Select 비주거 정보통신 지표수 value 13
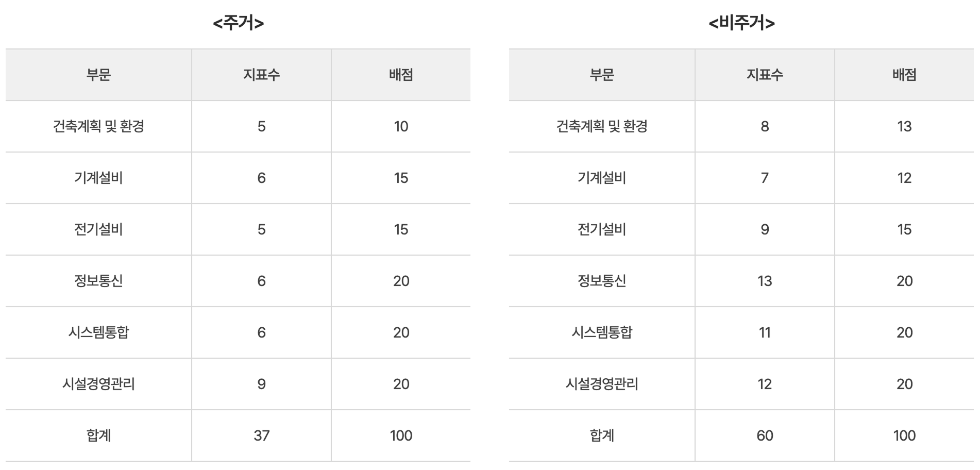980x470 pixels. (765, 281)
